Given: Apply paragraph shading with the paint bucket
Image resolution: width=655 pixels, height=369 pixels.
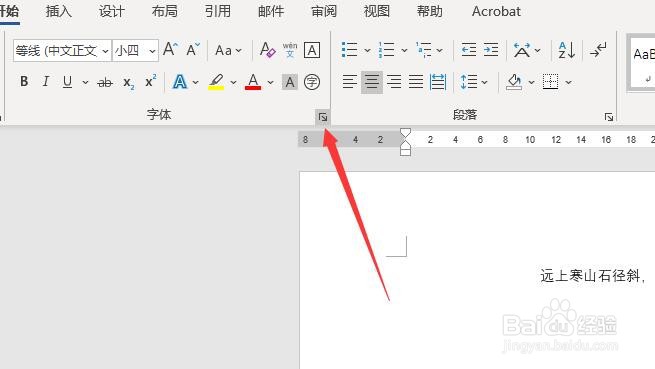Looking at the screenshot, I should (514, 82).
